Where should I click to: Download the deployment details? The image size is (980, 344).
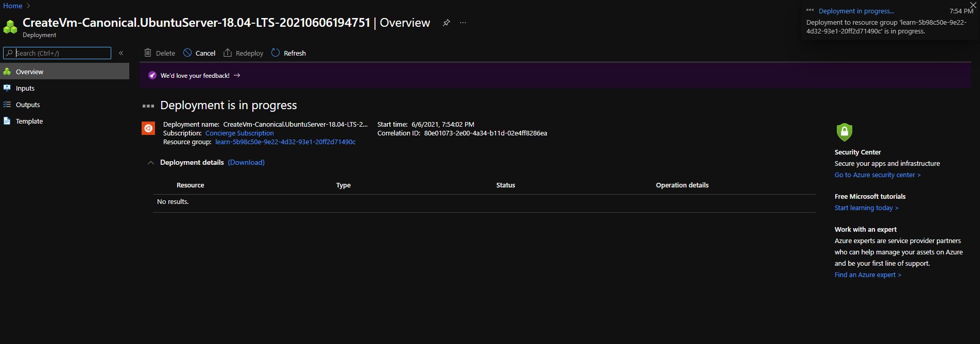246,162
